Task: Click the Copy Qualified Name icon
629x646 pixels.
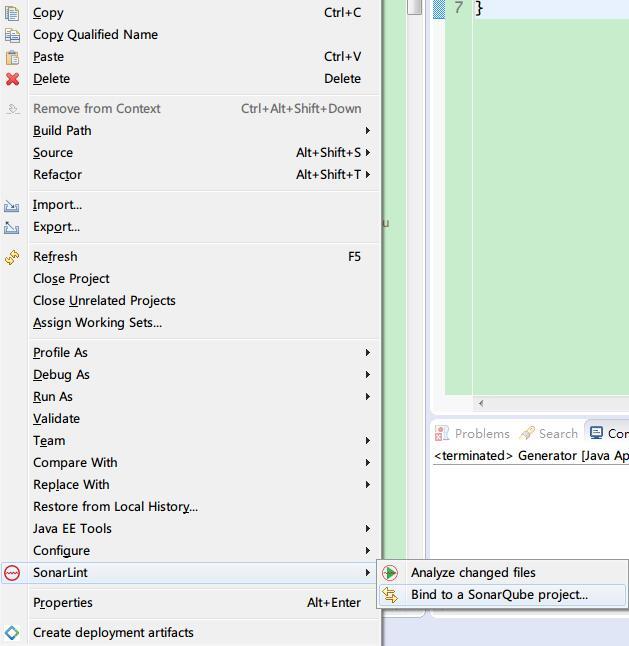Action: click(x=12, y=35)
